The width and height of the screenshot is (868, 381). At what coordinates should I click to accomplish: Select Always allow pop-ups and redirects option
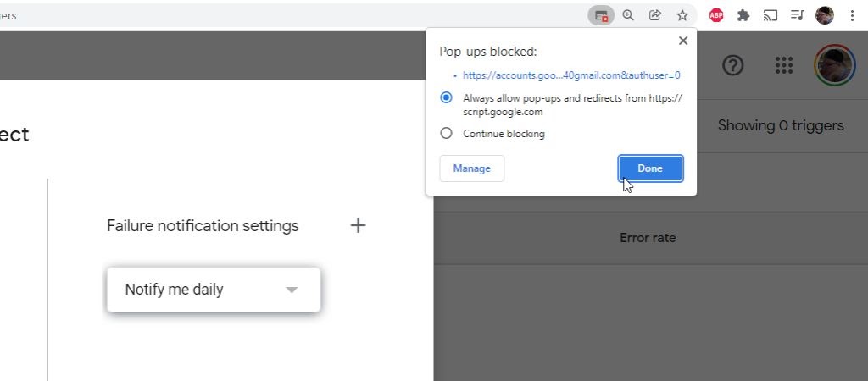447,98
